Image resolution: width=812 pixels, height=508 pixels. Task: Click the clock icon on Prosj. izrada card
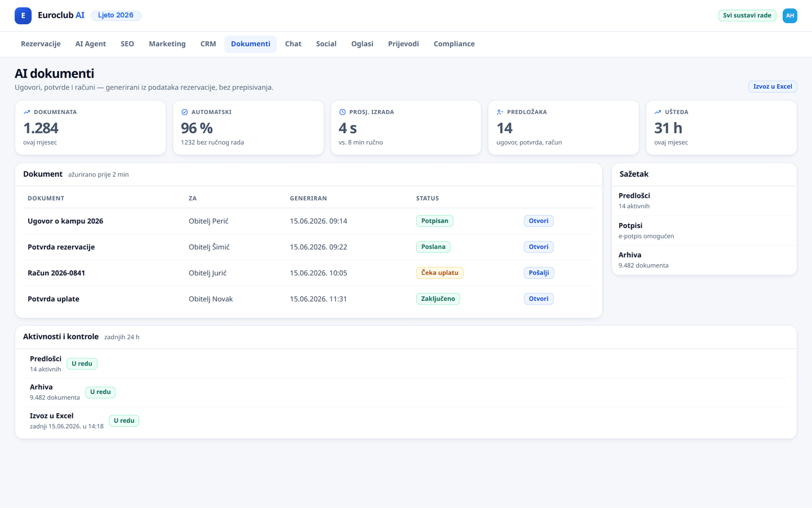(x=342, y=112)
